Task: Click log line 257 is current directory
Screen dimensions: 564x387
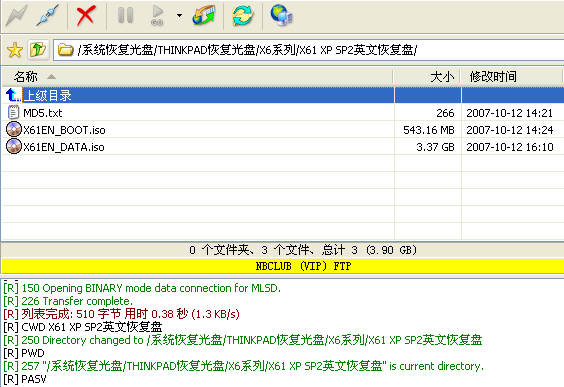Action: (x=244, y=366)
